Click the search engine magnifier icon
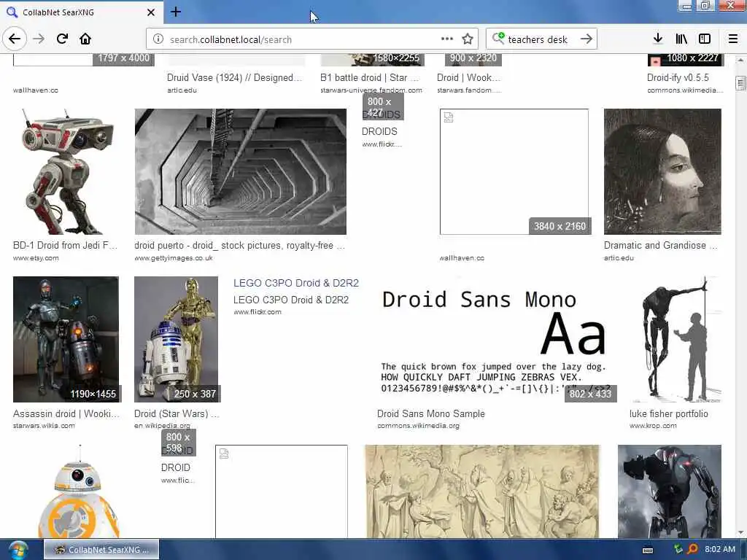Screen dimensions: 747x560 pos(498,38)
